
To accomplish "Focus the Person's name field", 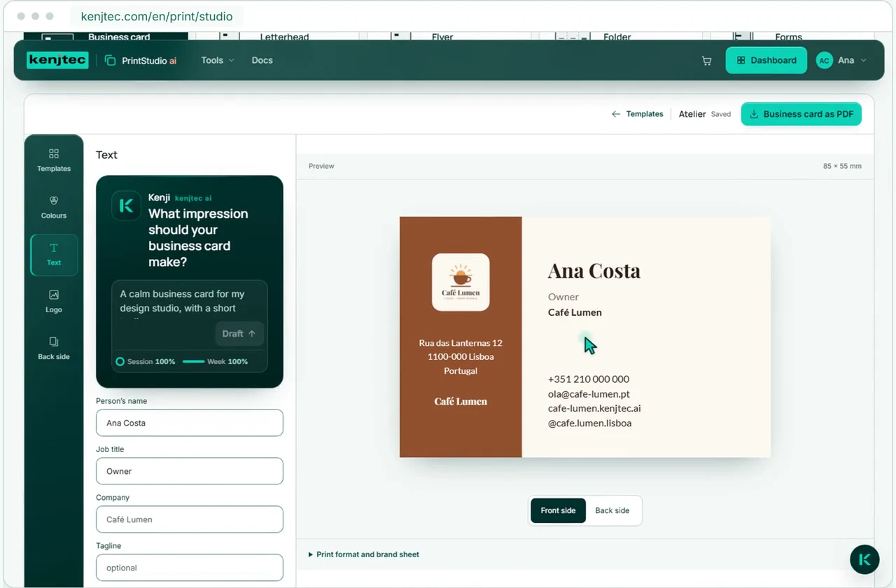I will tap(190, 423).
